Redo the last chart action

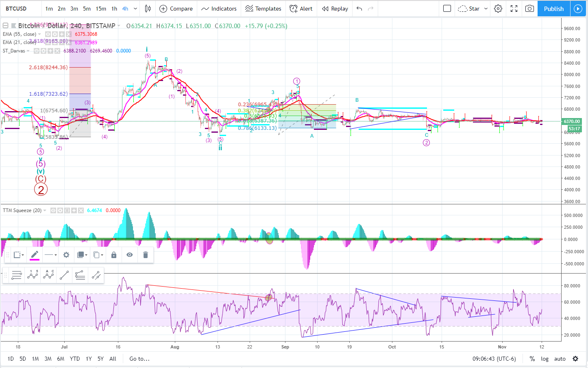point(370,9)
